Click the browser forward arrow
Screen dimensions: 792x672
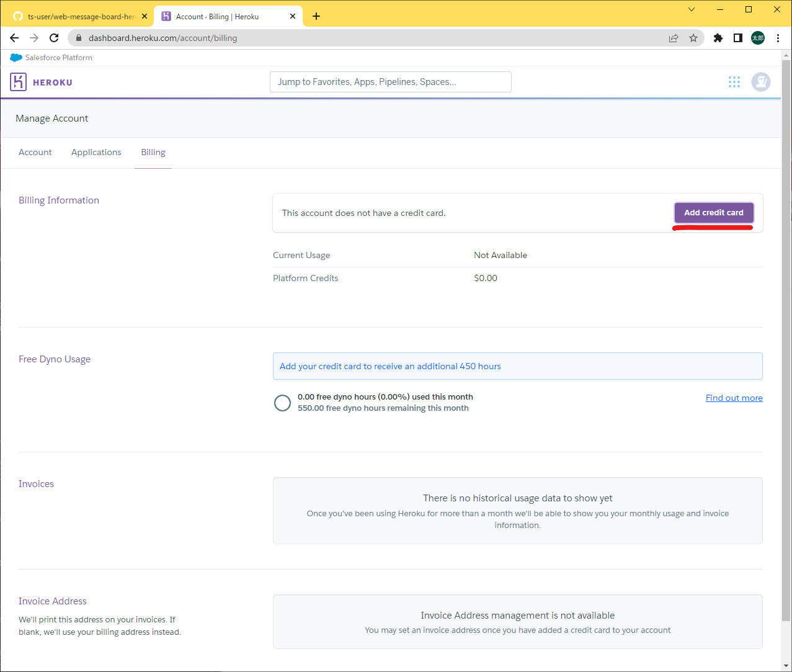click(34, 38)
